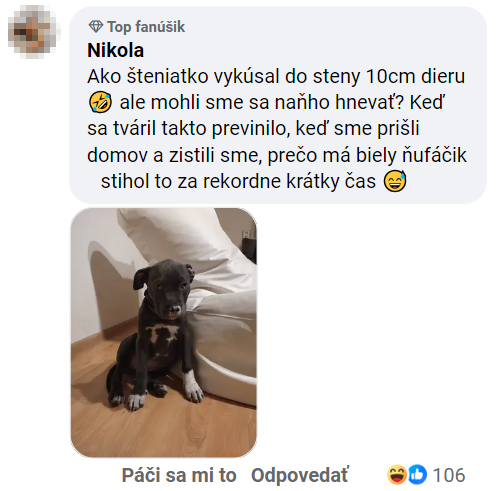Click the blue thumbs-up reaction icon
500x491 pixels.
coord(417,475)
